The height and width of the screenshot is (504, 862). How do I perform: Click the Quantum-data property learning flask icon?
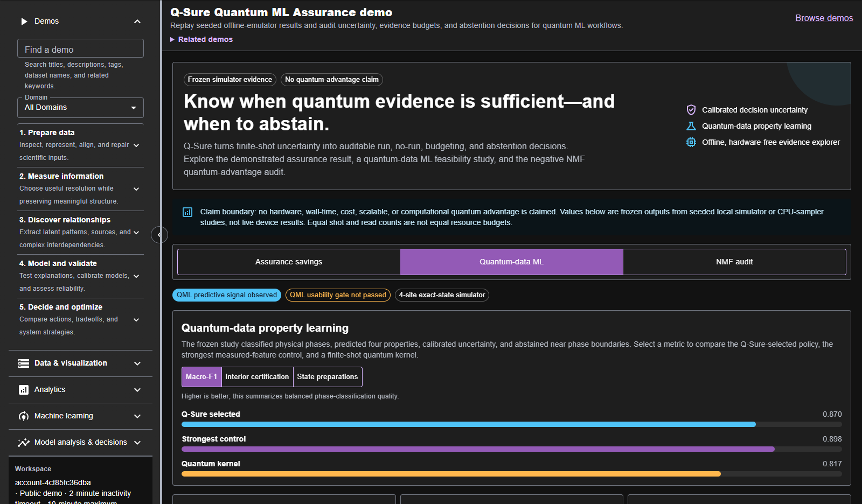click(691, 126)
